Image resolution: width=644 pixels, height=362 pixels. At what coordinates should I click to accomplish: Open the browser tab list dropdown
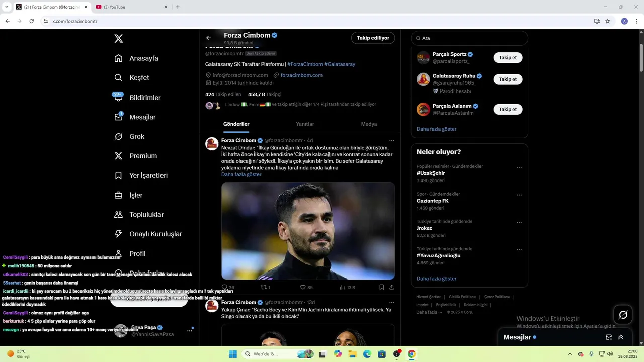(6, 7)
